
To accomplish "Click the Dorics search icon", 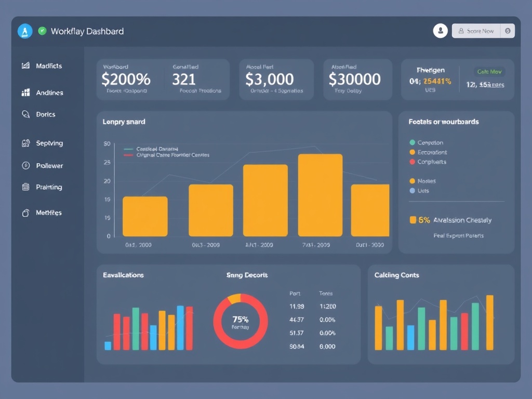I will tap(26, 114).
